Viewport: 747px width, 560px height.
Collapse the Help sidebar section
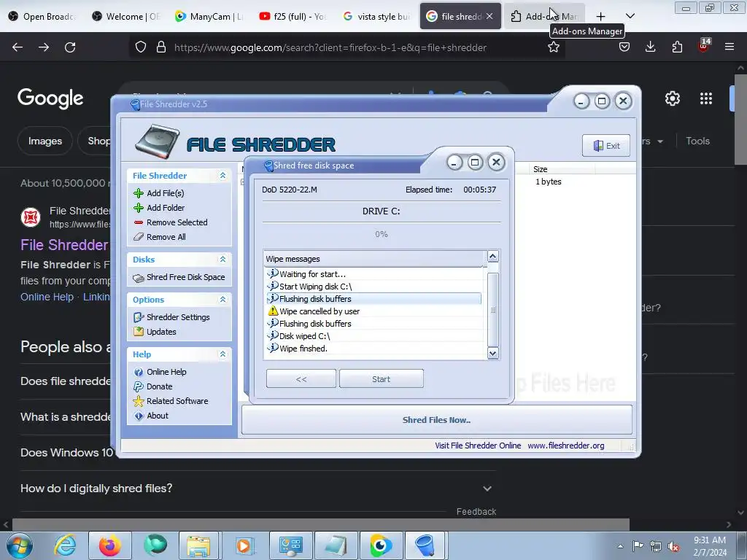222,354
